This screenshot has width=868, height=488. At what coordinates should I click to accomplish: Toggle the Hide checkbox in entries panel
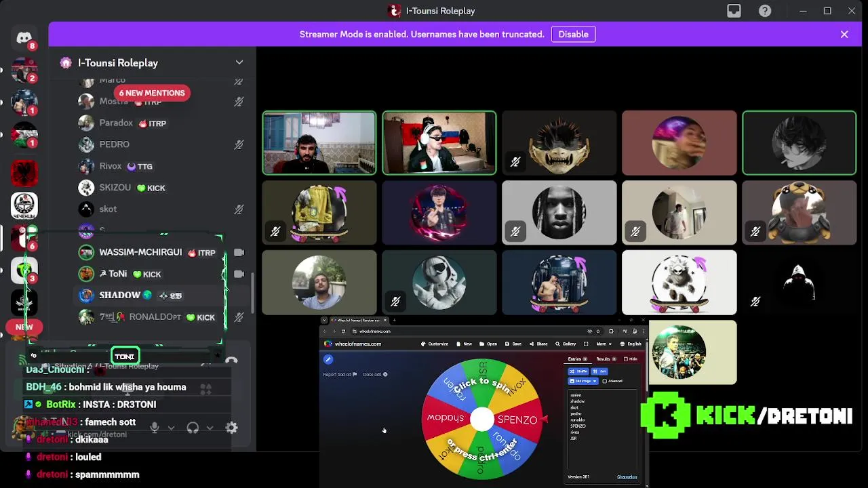(626, 359)
